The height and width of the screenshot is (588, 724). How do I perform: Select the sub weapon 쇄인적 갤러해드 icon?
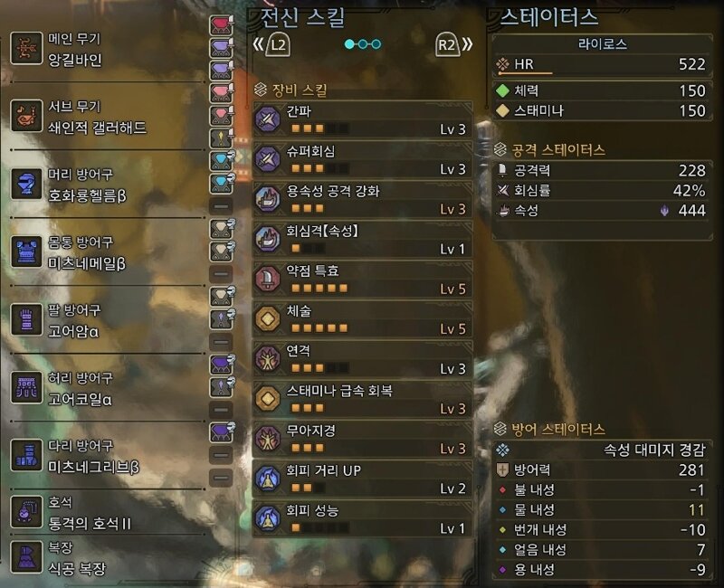26,116
